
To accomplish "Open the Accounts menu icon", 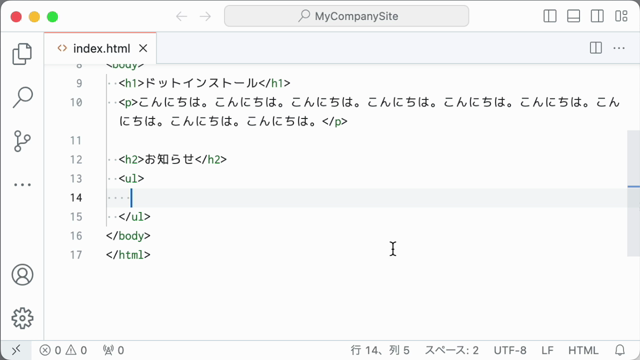I will pos(22,275).
